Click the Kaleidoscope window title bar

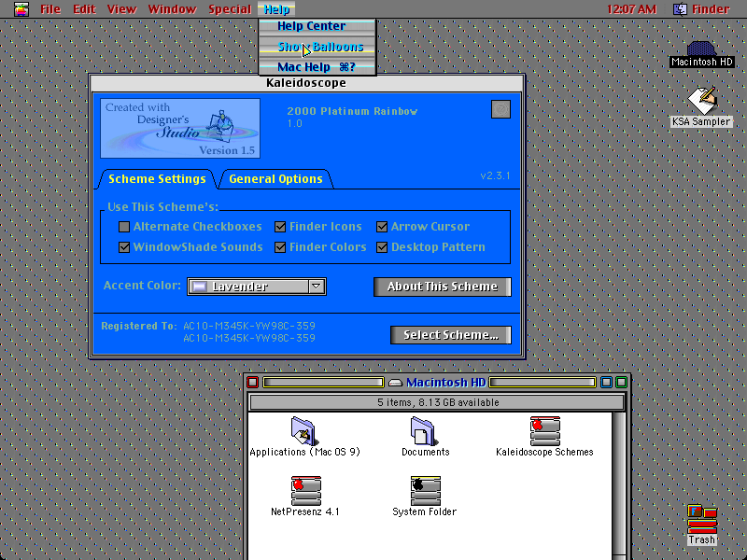(307, 83)
